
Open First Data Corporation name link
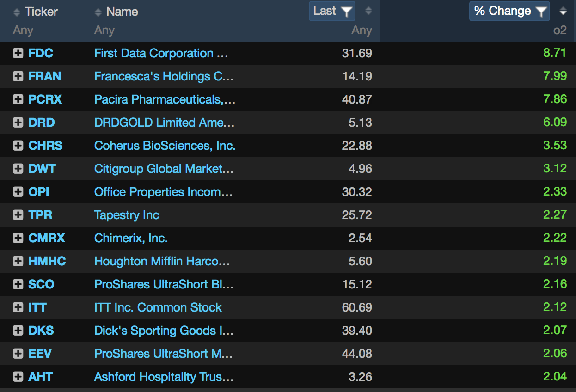coord(161,53)
